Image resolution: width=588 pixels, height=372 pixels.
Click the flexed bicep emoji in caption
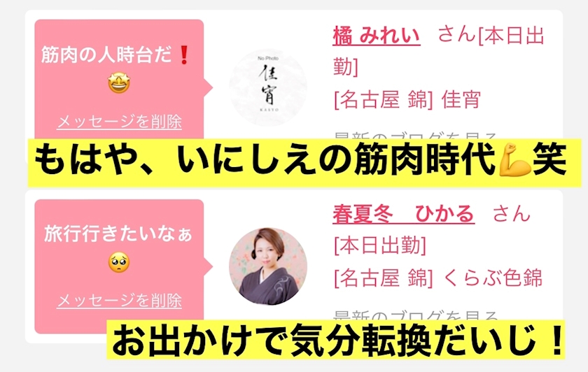pos(514,159)
